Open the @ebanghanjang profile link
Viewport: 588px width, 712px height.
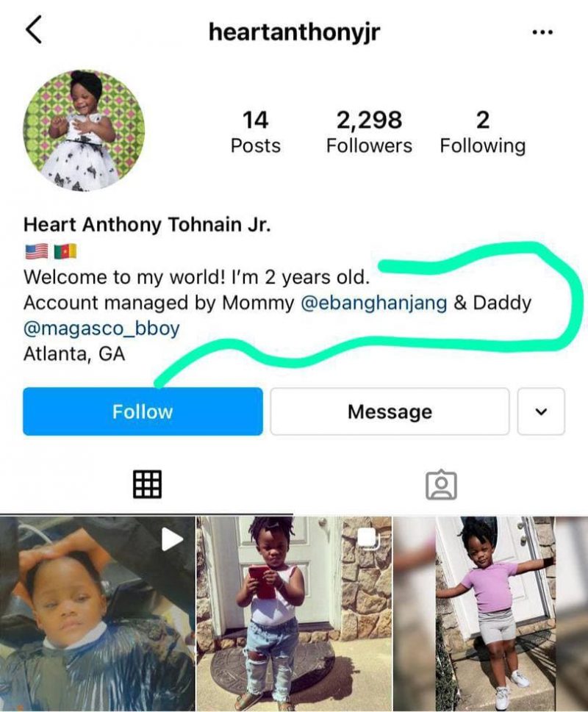click(373, 303)
